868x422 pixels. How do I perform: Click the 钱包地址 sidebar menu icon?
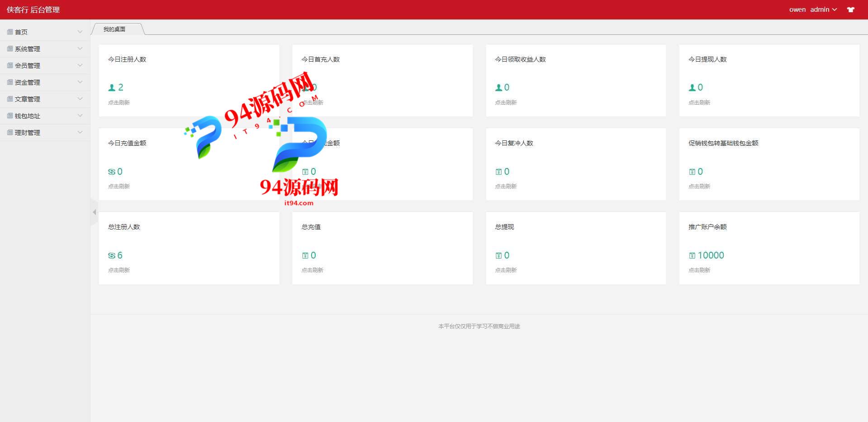(x=10, y=115)
